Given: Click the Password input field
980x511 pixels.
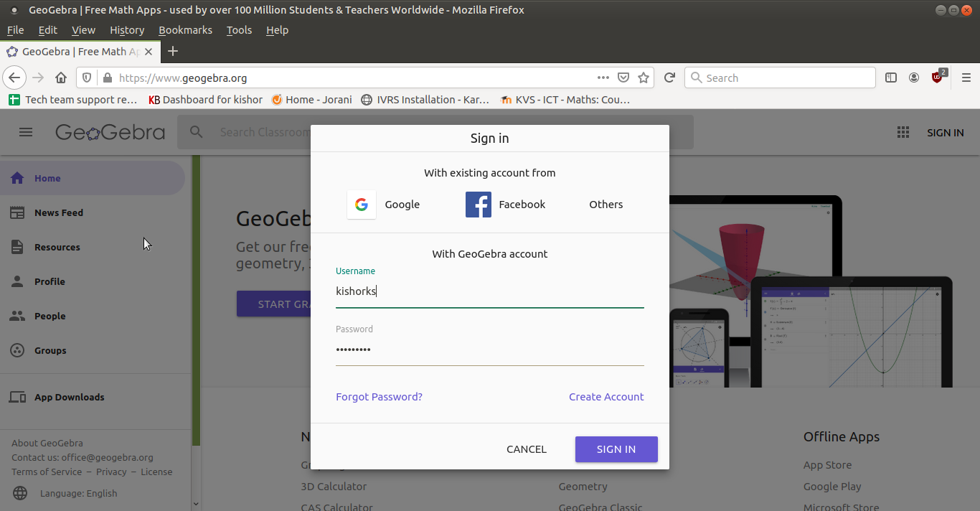Looking at the screenshot, I should pos(490,350).
